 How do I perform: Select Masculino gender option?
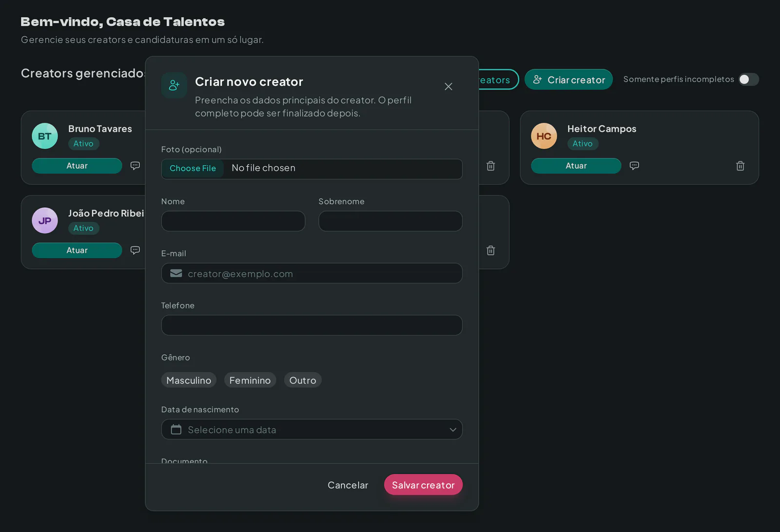click(x=189, y=380)
